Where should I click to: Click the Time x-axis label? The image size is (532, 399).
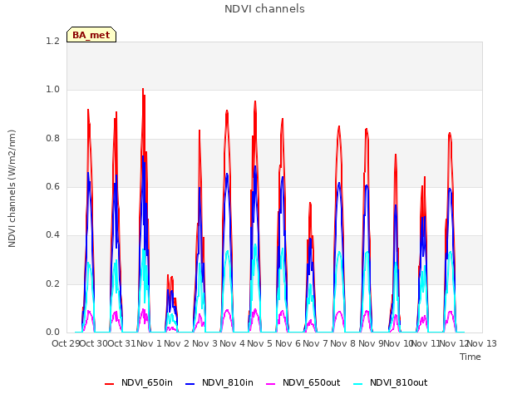pyautogui.click(x=470, y=357)
